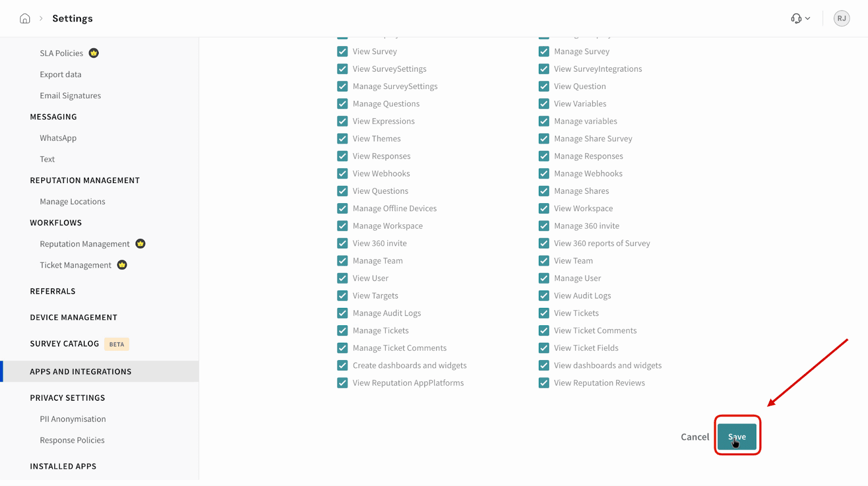Viewport: 868px width, 486px height.
Task: Click the View dashboards and widgets label
Action: (x=608, y=365)
